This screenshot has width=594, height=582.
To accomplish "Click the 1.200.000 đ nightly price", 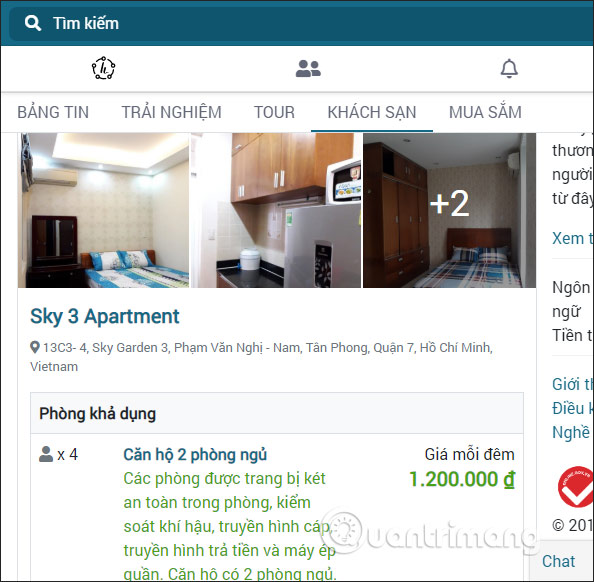I will pos(462,479).
